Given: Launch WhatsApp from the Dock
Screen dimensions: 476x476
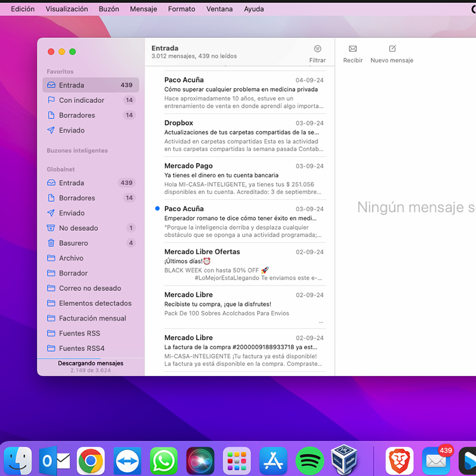Looking at the screenshot, I should point(164,461).
